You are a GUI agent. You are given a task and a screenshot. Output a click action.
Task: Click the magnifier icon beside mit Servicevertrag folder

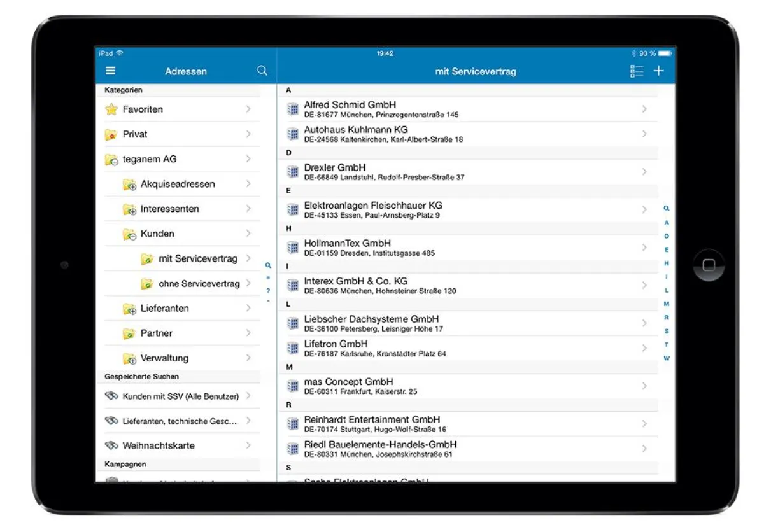268,265
